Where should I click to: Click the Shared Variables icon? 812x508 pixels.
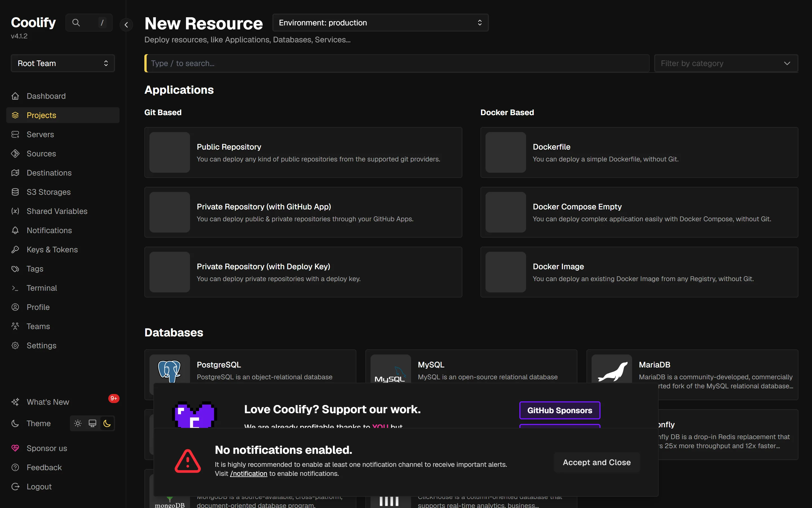click(x=15, y=211)
